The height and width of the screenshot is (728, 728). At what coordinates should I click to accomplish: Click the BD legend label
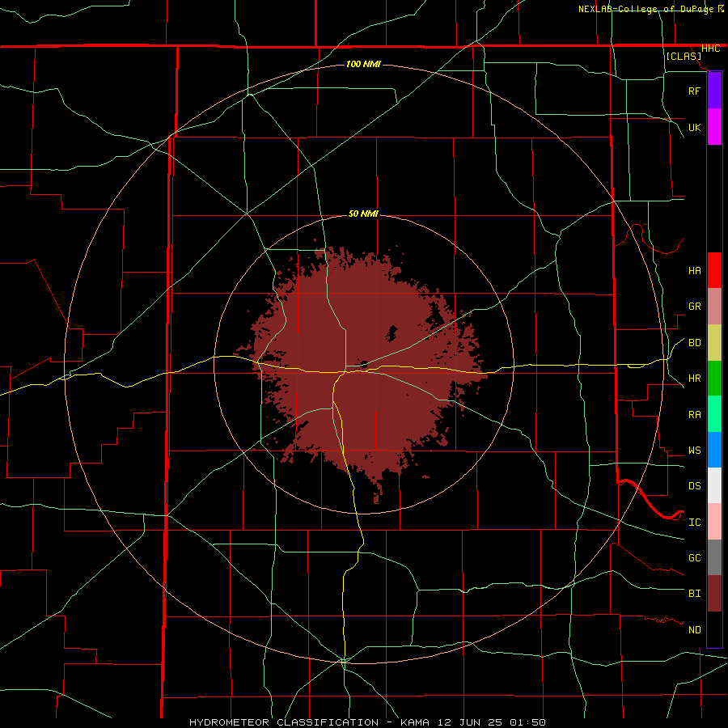click(x=694, y=343)
